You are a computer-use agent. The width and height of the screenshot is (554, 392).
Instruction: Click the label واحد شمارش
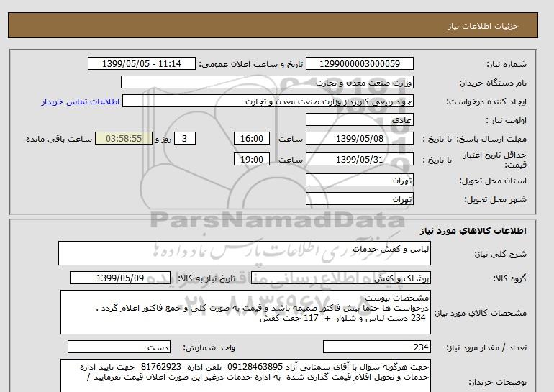coord(209,347)
